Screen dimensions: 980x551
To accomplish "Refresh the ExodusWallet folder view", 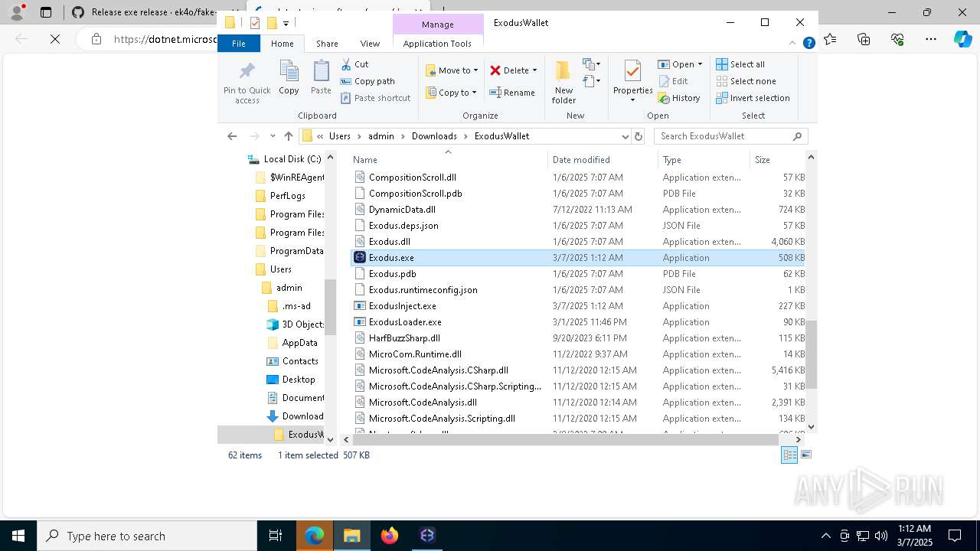I will click(x=639, y=136).
